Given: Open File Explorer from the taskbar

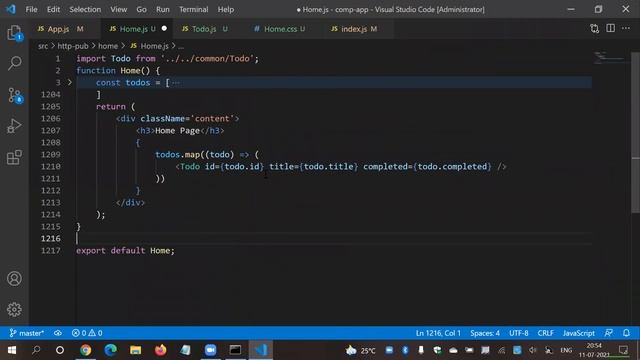Looking at the screenshot, I should [136, 350].
